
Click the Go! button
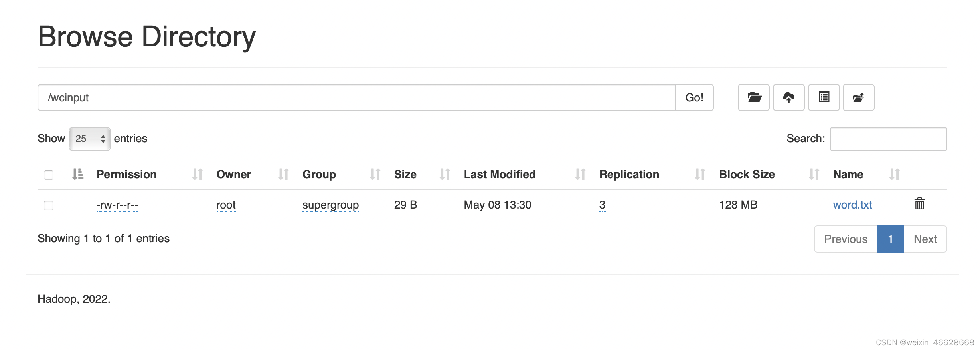pos(694,97)
